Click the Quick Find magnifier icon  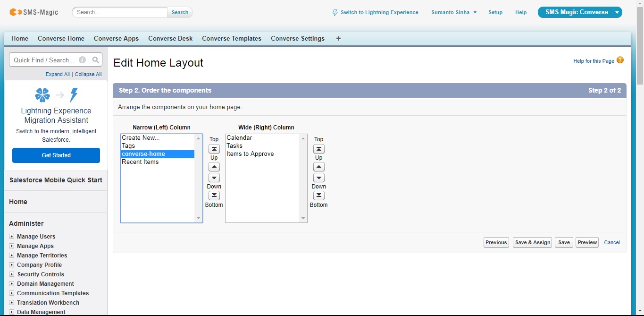[x=96, y=60]
